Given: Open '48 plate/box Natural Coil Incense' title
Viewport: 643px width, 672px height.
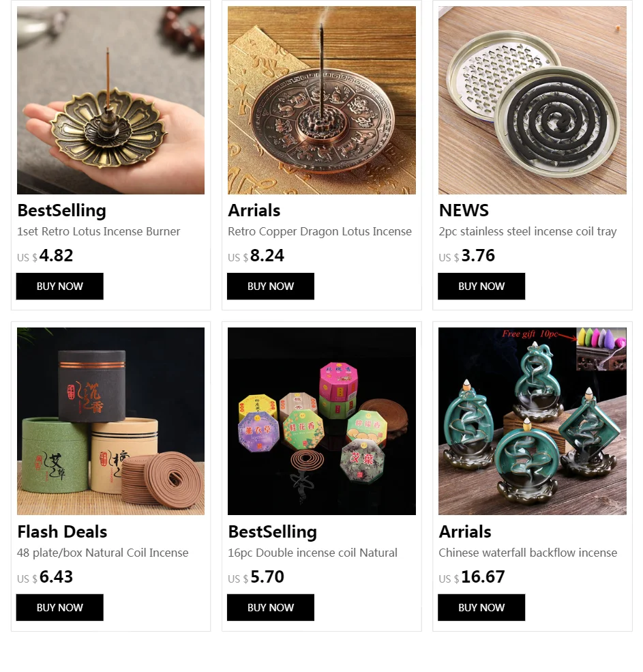Looking at the screenshot, I should coord(102,553).
